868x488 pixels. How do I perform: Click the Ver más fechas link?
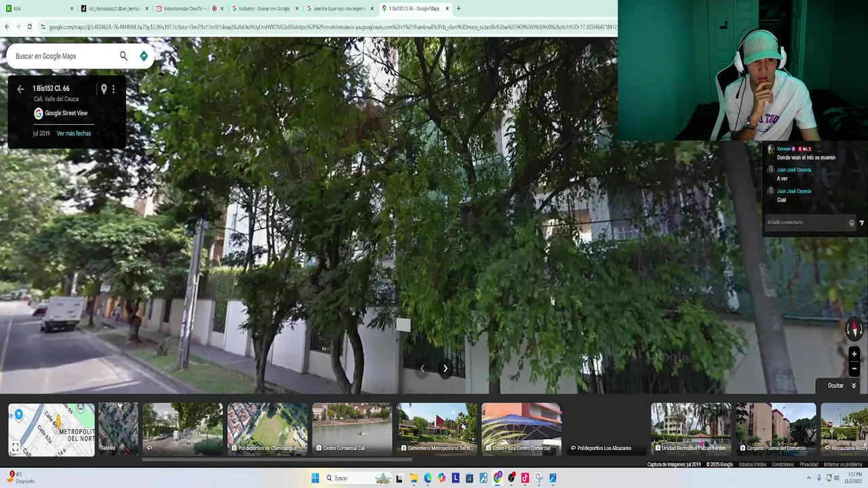click(74, 134)
